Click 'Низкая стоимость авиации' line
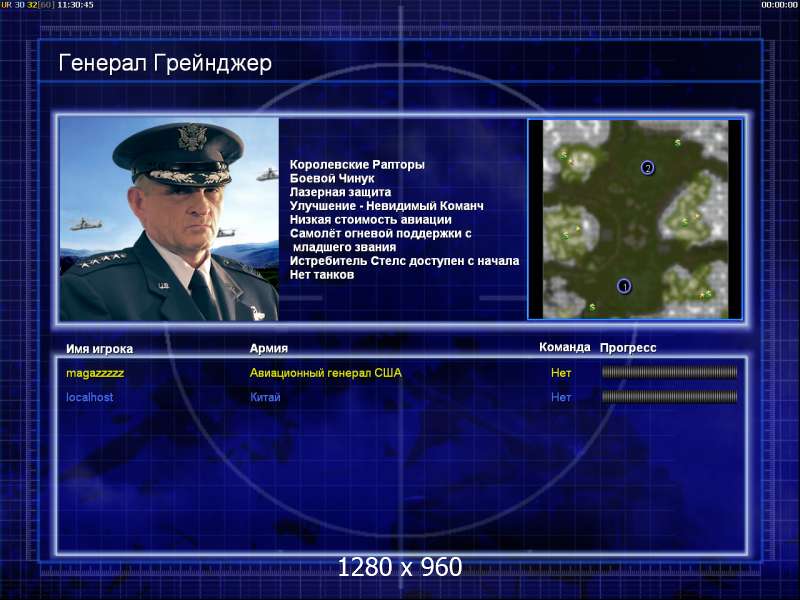The image size is (800, 600). pyautogui.click(x=371, y=220)
